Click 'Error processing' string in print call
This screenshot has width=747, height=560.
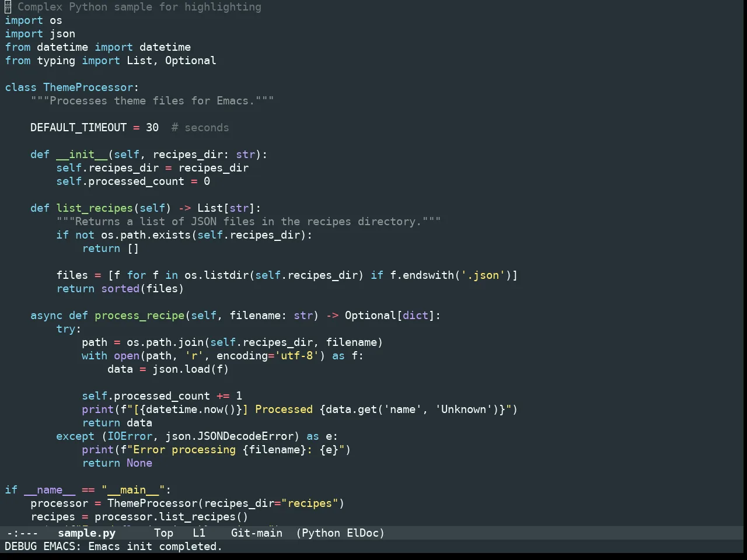coord(184,450)
